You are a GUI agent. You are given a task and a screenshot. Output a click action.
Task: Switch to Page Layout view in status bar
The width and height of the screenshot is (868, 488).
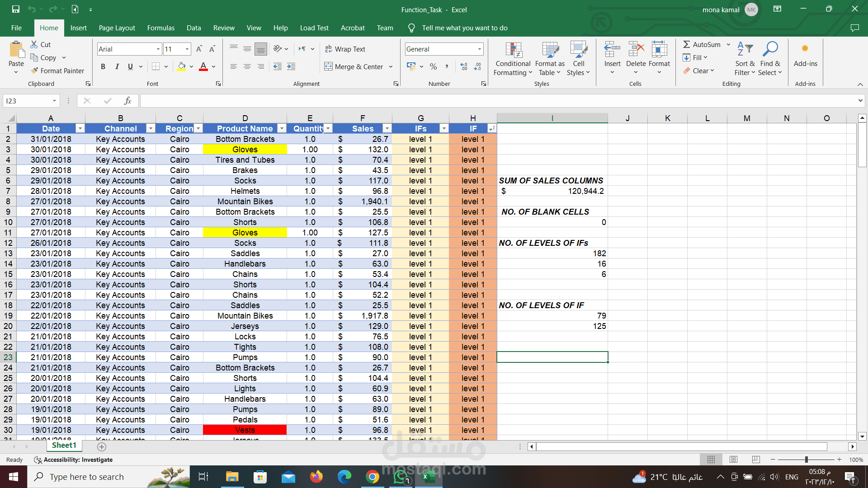click(x=733, y=460)
